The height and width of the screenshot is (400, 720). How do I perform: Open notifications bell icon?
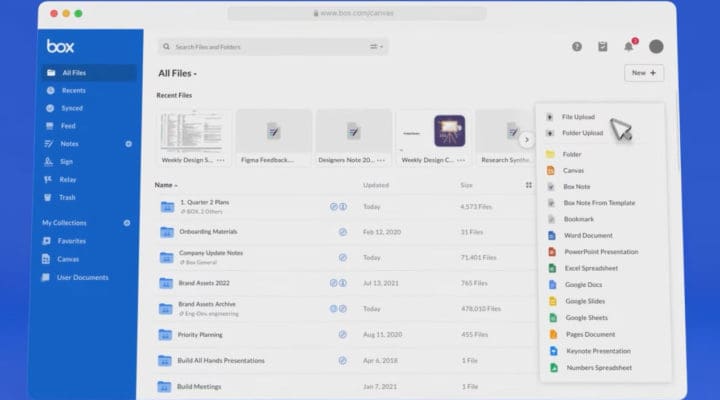(x=629, y=46)
